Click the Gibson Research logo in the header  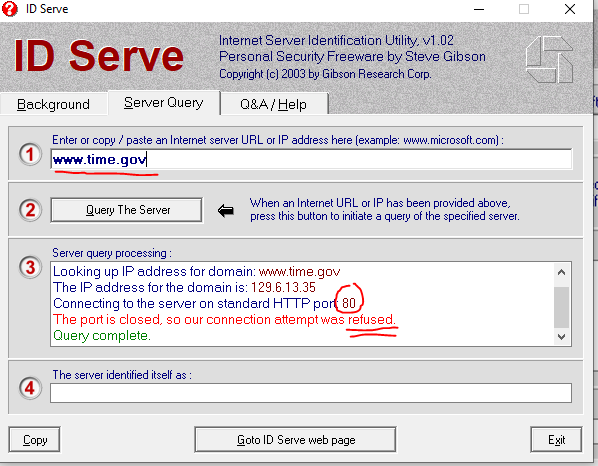coord(549,59)
